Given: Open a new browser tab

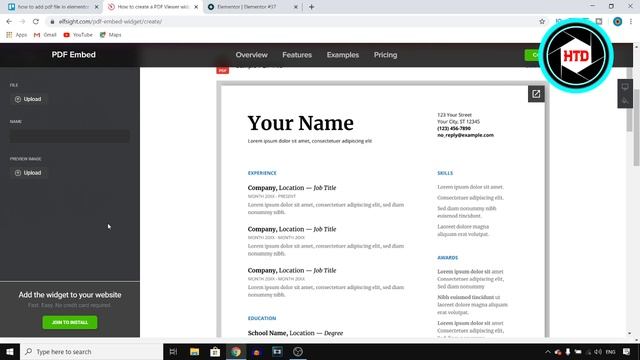Looking at the screenshot, I should 311,7.
